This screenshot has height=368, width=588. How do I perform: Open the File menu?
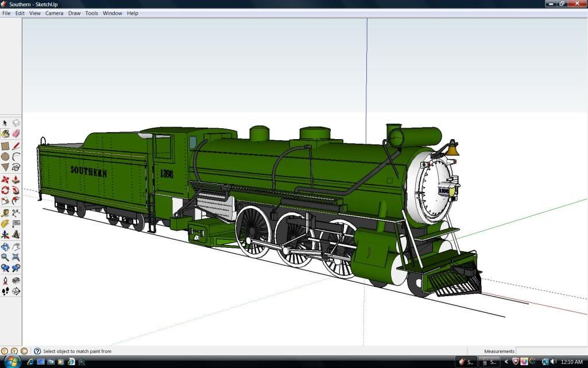click(6, 13)
